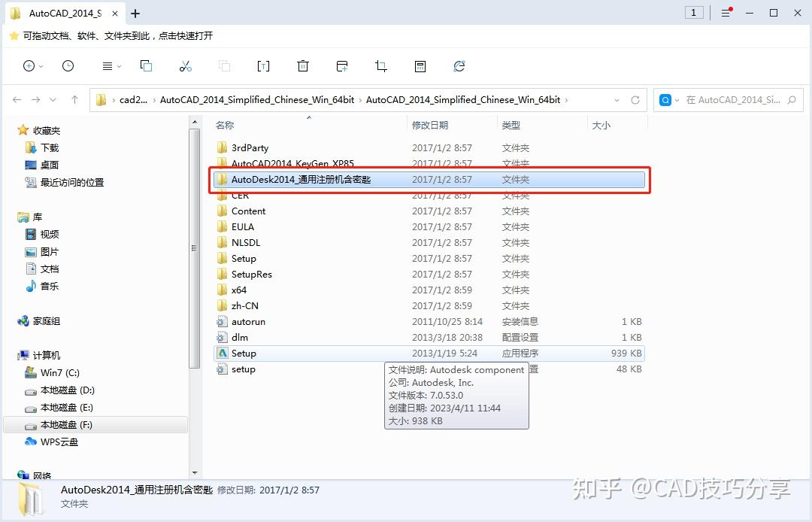The height and width of the screenshot is (522, 812).
Task: Close the AutoCAD_2014_S tab
Action: (115, 14)
